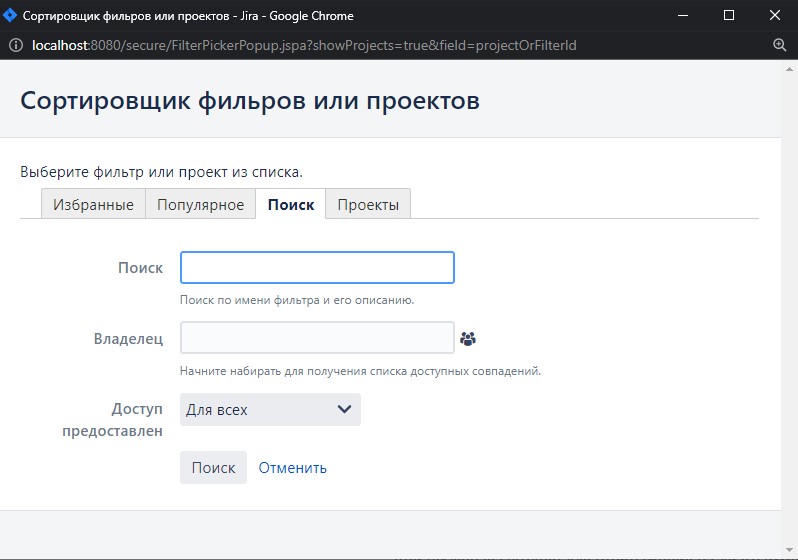Click the scrollbar up arrow

click(789, 69)
